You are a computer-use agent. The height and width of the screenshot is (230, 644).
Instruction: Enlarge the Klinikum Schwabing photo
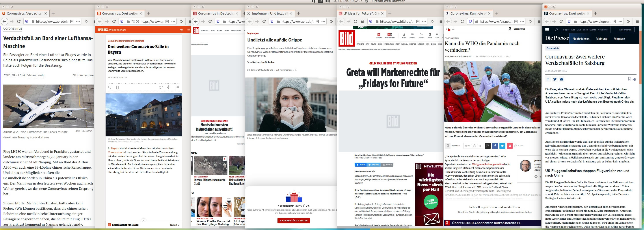point(177,98)
